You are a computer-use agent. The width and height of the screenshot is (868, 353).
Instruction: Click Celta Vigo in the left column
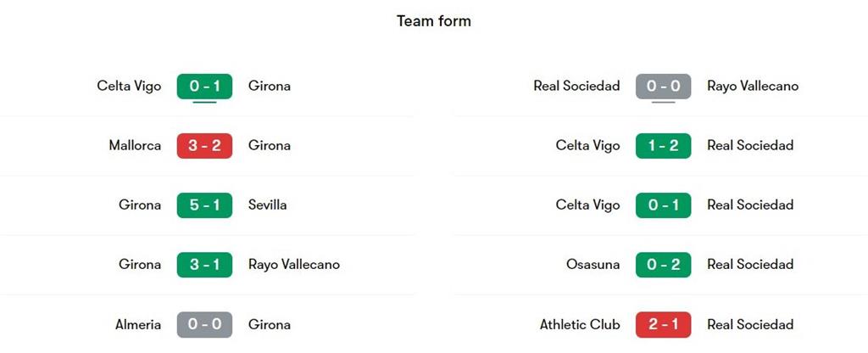pos(129,86)
